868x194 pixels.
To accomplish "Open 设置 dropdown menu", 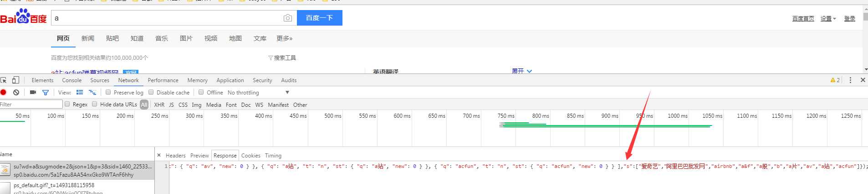I will click(x=828, y=18).
